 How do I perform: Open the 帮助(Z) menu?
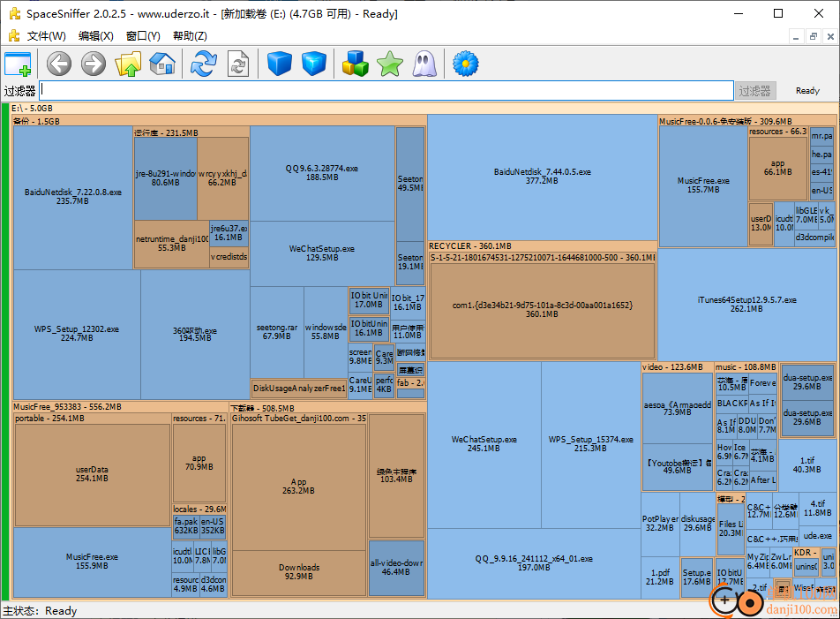(x=191, y=36)
